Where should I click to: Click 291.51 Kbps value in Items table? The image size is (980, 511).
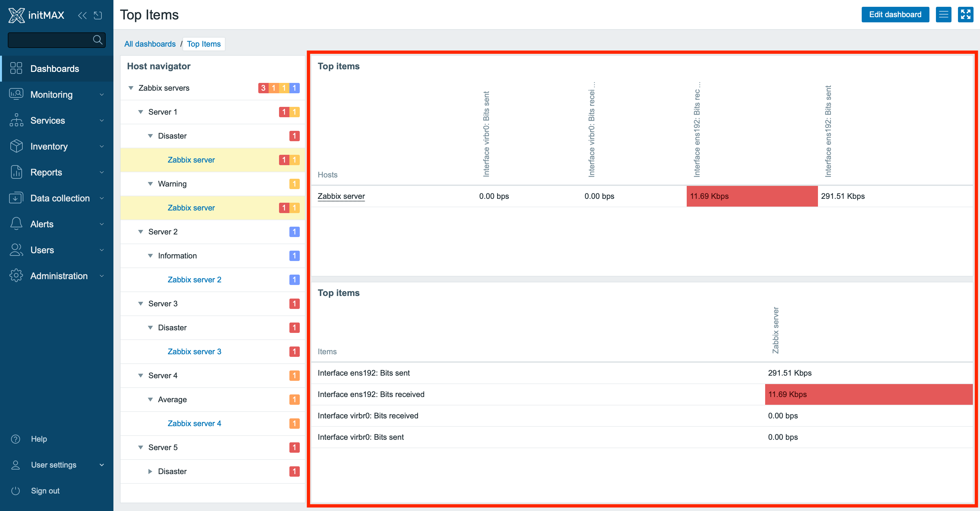click(790, 373)
